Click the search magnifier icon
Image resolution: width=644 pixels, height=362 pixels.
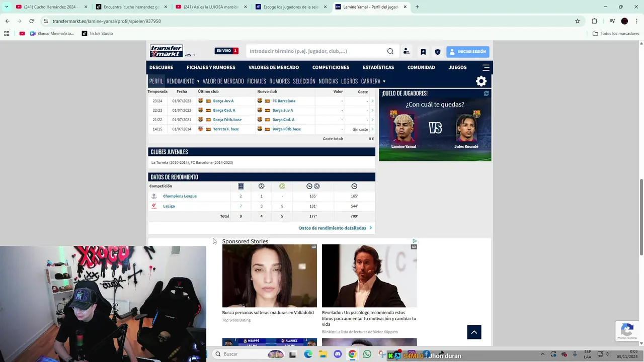click(390, 51)
